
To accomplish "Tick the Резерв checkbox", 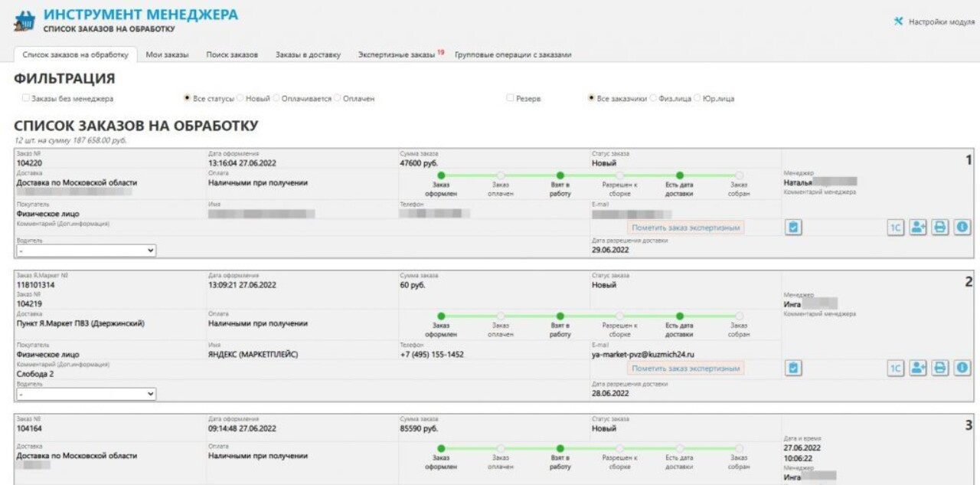I will 510,98.
